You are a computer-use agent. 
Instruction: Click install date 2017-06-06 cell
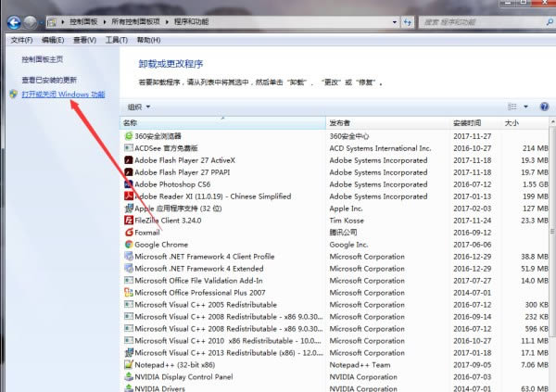(472, 245)
